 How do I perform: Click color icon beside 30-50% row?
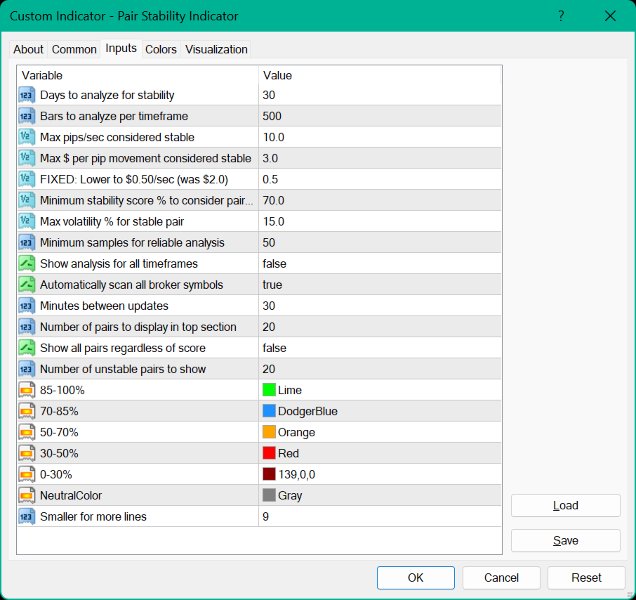(26, 454)
